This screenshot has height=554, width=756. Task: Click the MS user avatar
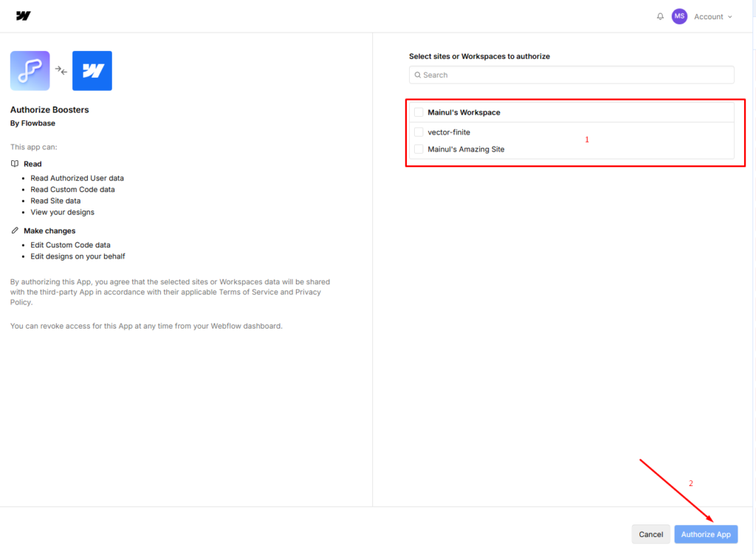click(x=679, y=16)
